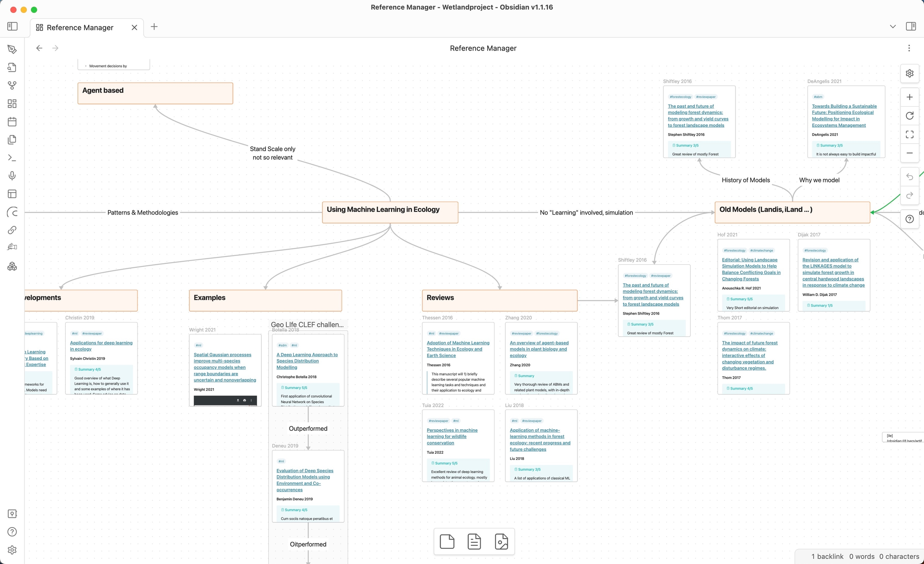Select the Reference Manager tab
This screenshot has width=924, height=564.
(x=80, y=27)
